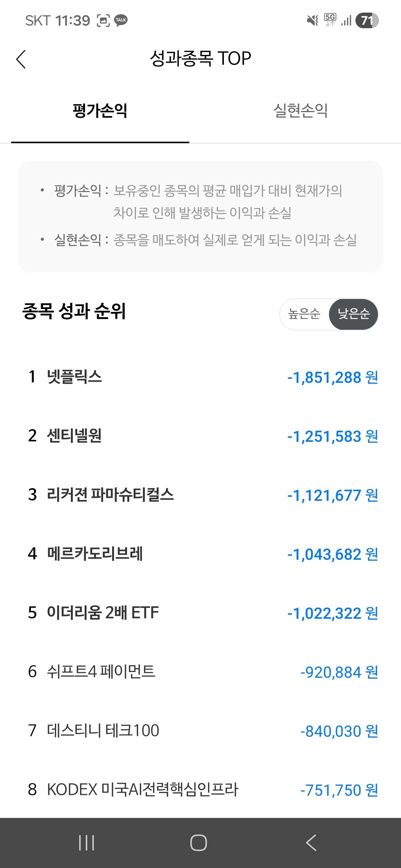Tap the screen capture status icon

(x=103, y=20)
